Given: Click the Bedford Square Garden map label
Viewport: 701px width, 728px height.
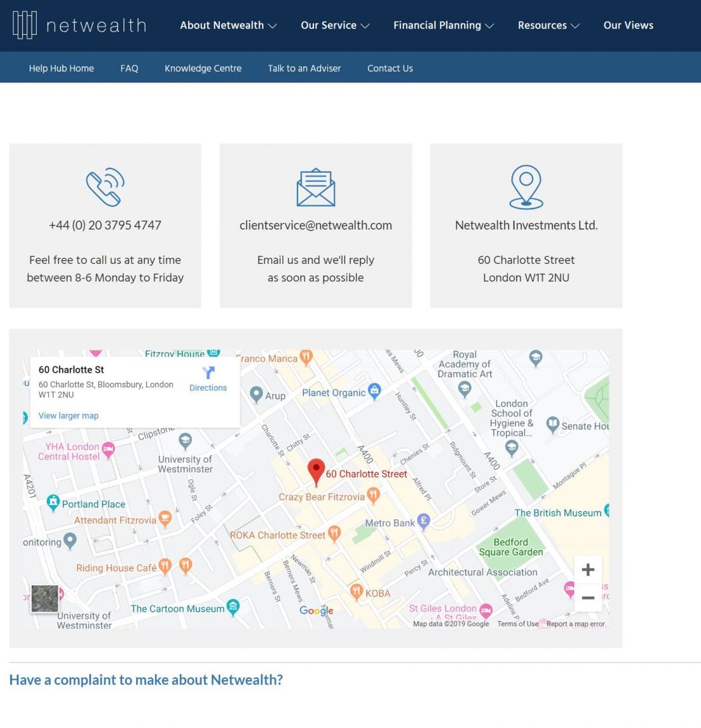Looking at the screenshot, I should pos(511,547).
